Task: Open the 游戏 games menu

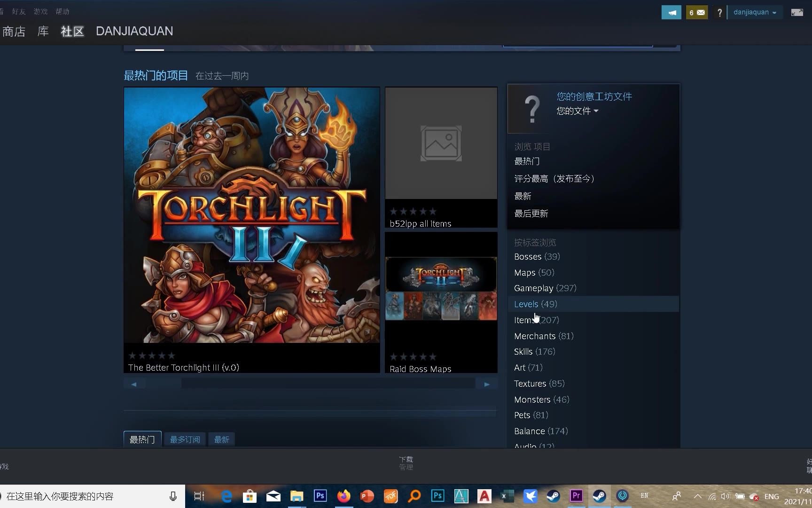Action: coord(40,11)
